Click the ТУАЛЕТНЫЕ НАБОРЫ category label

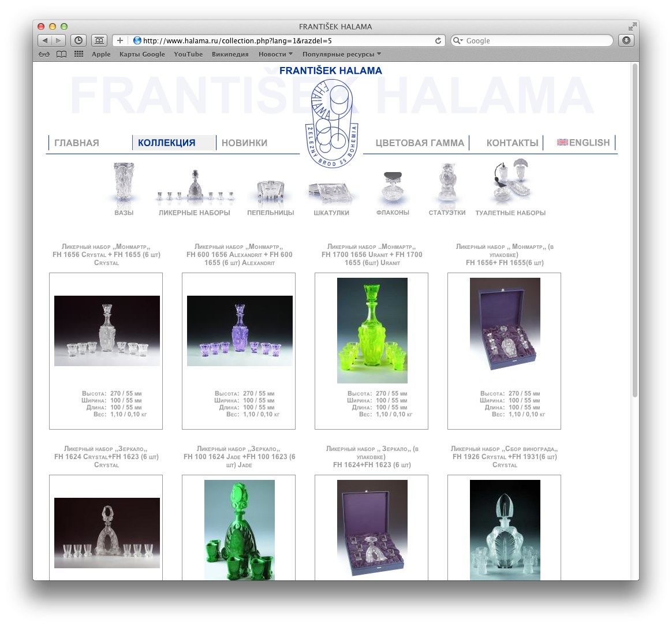coord(510,213)
